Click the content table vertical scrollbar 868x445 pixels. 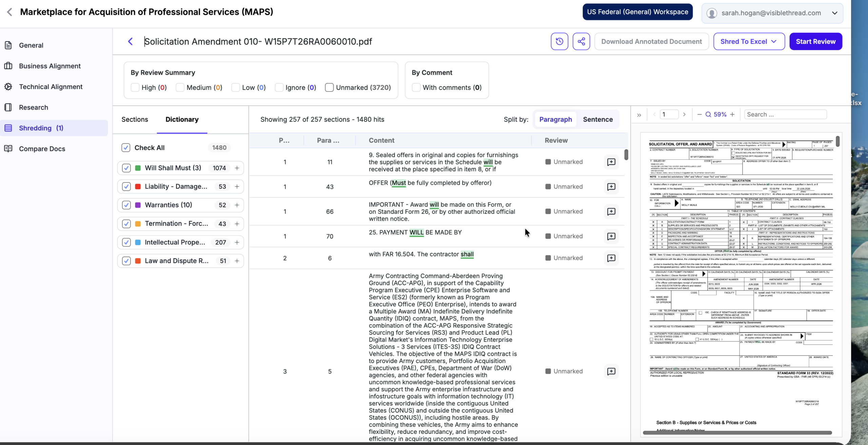pos(626,155)
